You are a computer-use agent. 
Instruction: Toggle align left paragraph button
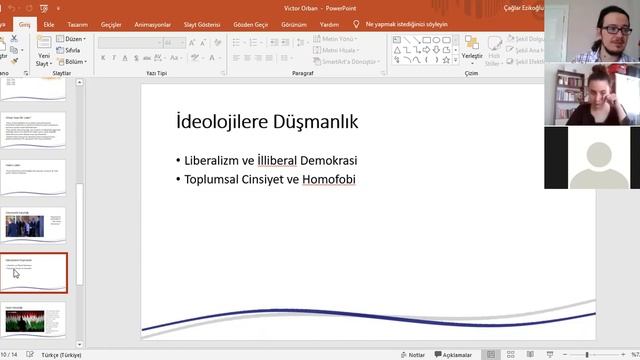click(236, 58)
